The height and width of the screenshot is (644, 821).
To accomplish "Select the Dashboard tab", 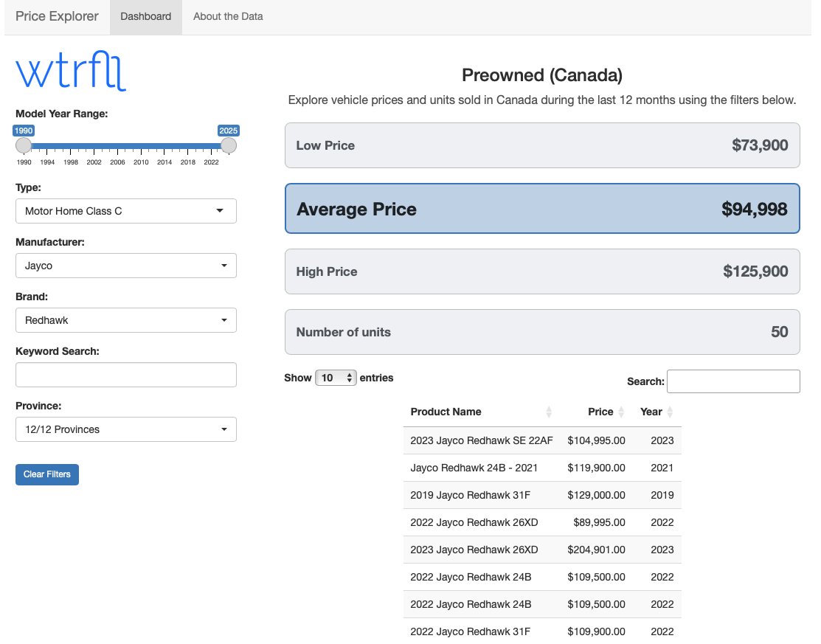I will click(145, 16).
